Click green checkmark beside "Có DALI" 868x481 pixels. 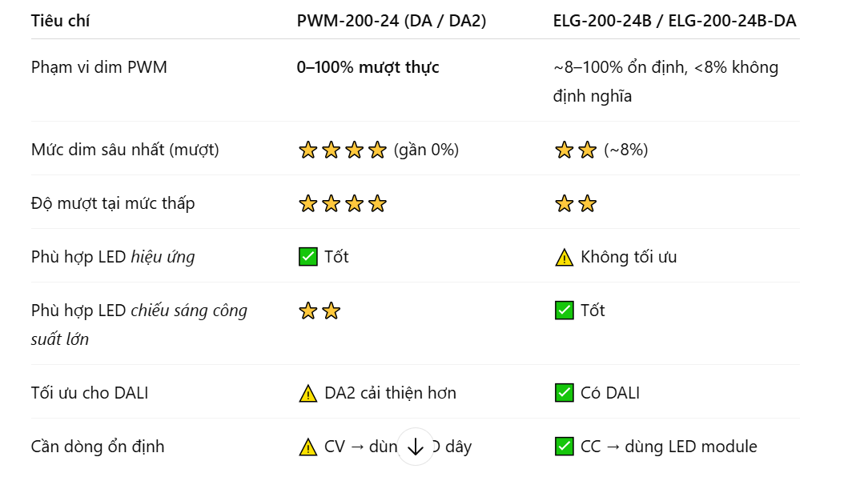565,393
